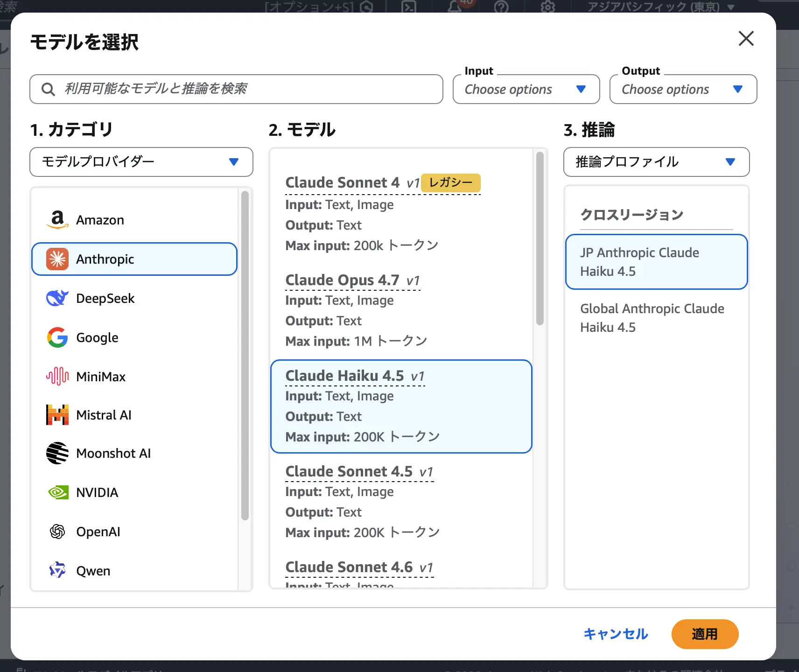Image resolution: width=799 pixels, height=672 pixels.
Task: Select Qwen provider label
Action: (93, 571)
